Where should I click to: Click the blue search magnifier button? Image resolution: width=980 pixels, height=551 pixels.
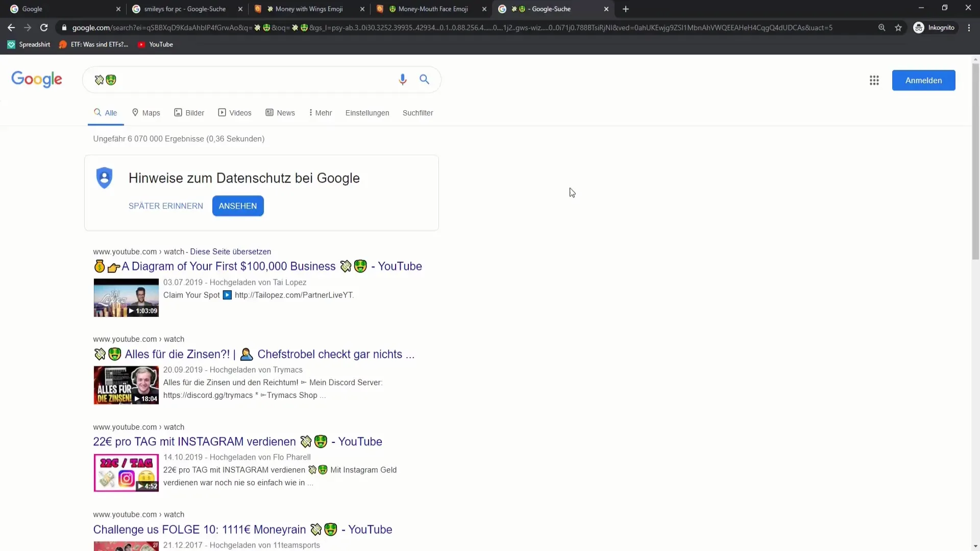pyautogui.click(x=424, y=80)
